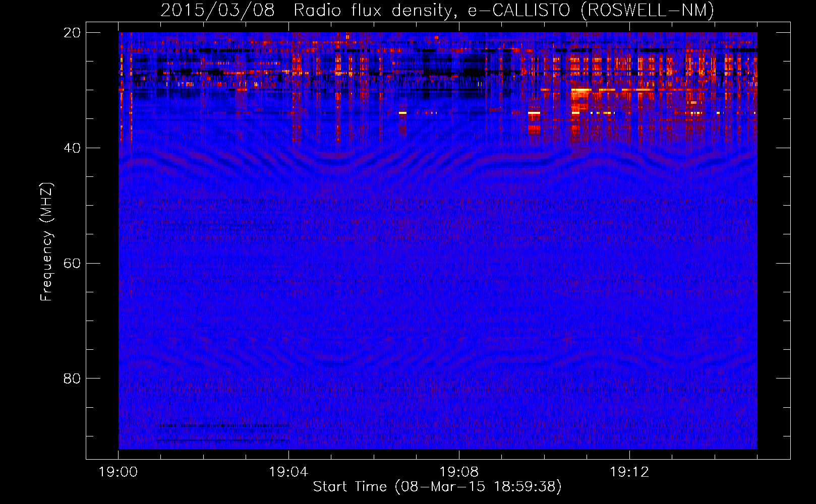Click the 'Frequency (MHZ)' axis label
Screen dimensions: 816x504
pyautogui.click(x=46, y=242)
